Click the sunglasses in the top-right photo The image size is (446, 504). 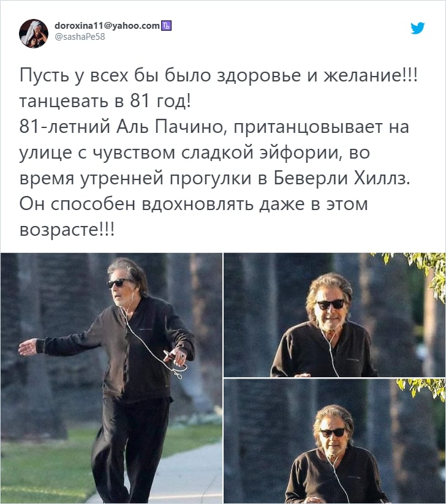click(x=331, y=304)
